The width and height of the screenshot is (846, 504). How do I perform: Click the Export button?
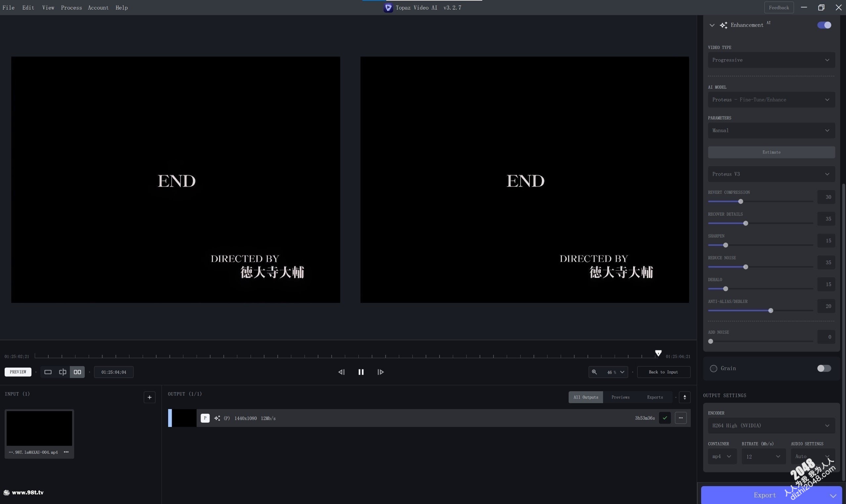point(765,494)
